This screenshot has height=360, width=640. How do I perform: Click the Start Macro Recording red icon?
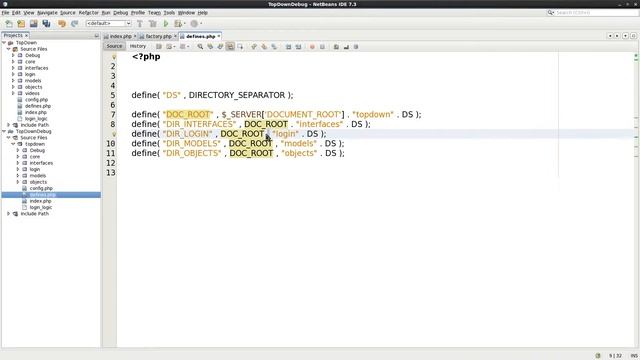click(312, 47)
